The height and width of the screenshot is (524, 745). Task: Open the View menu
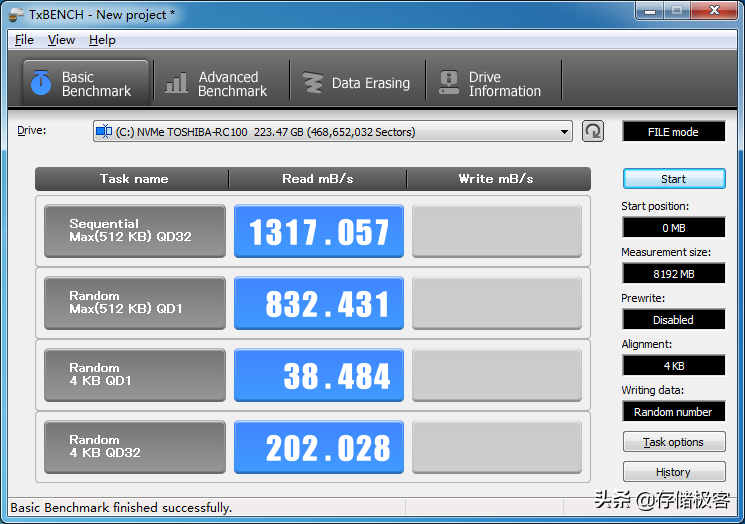click(x=61, y=40)
